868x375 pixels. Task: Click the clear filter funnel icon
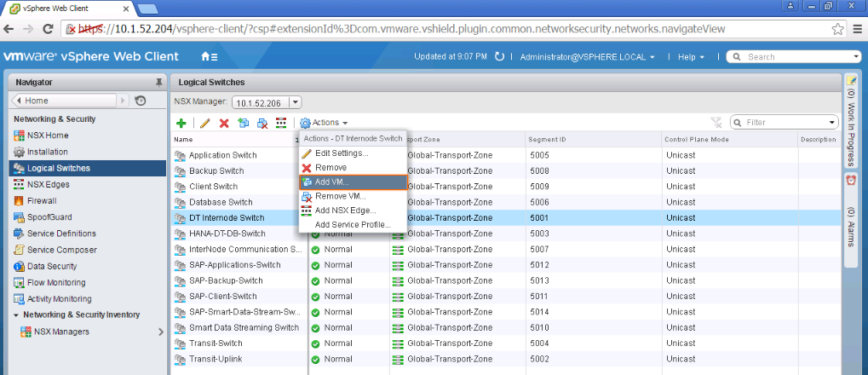coord(716,123)
